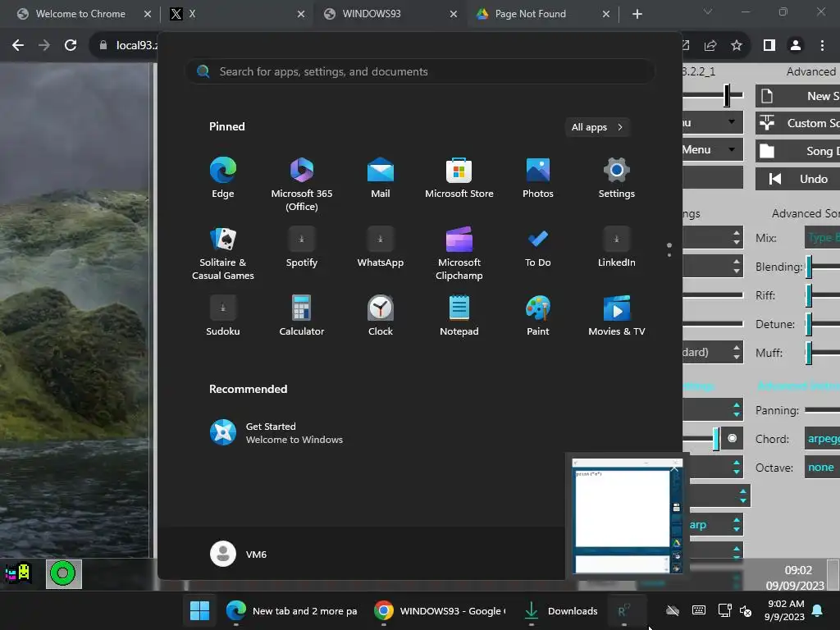
Task: Open the Chord arpeggio dropdown
Action: (x=822, y=438)
